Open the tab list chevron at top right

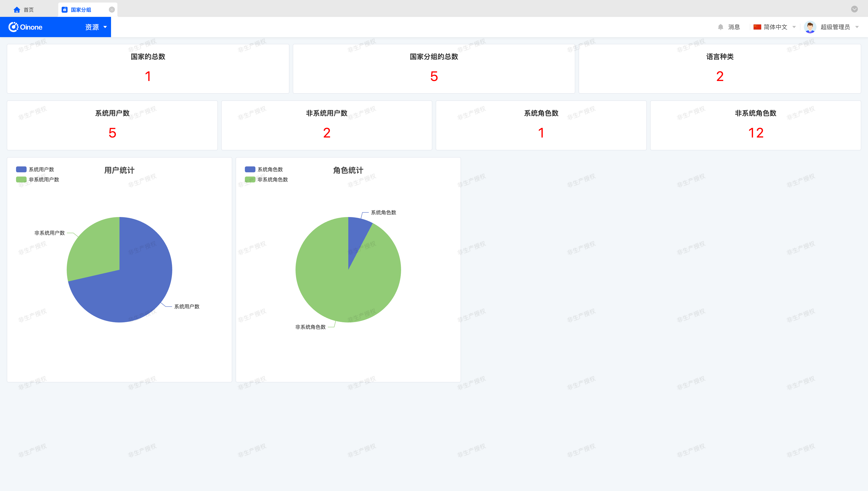click(854, 9)
